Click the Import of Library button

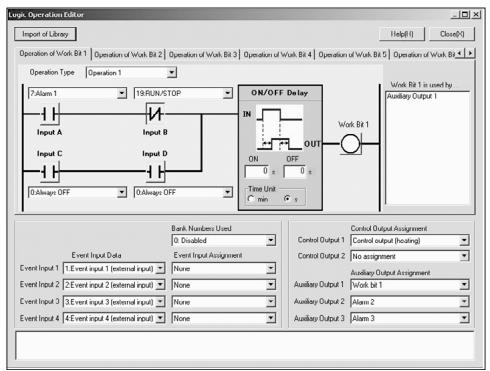click(45, 34)
